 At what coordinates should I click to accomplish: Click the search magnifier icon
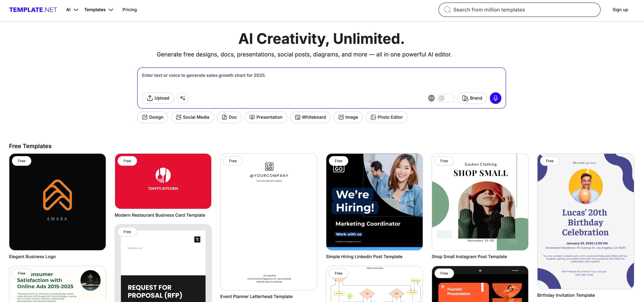pyautogui.click(x=447, y=10)
